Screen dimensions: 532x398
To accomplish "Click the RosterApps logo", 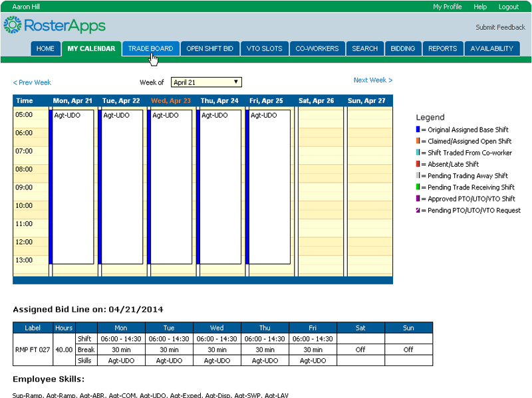I will [55, 26].
